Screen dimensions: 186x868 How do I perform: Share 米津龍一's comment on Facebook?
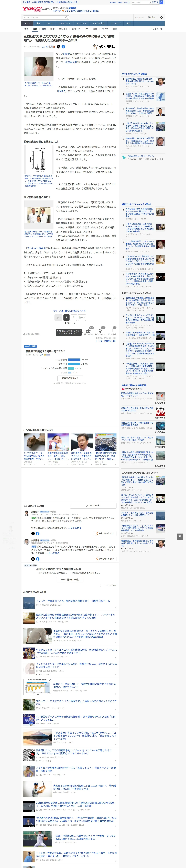tap(38, 533)
